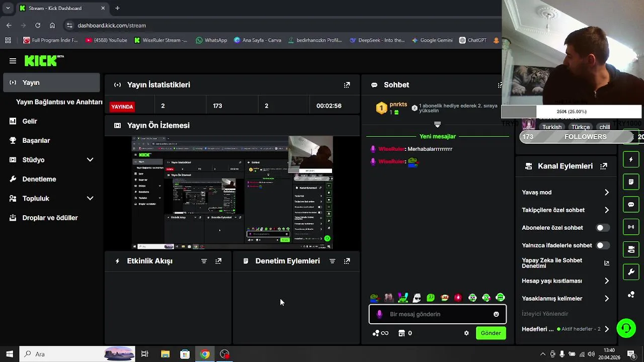Image resolution: width=644 pixels, height=362 pixels.
Task: Click the Bir mesaj gönderin input
Action: click(437, 314)
